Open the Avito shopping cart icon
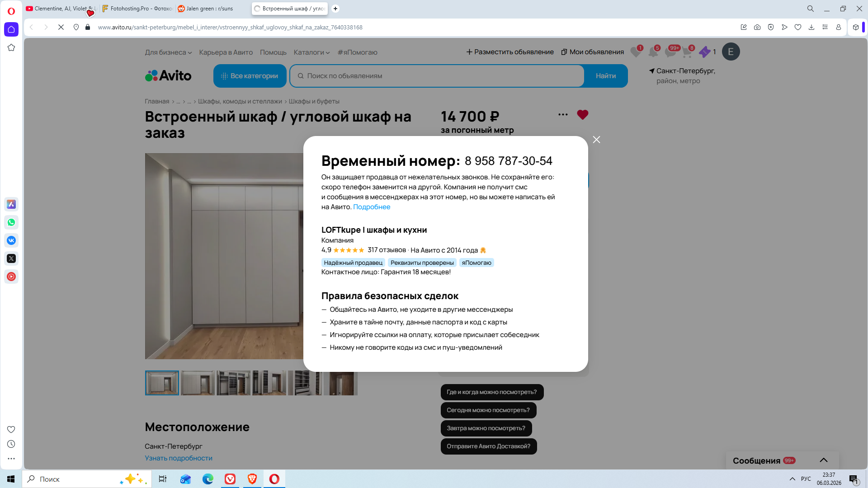The width and height of the screenshot is (868, 488). (687, 52)
